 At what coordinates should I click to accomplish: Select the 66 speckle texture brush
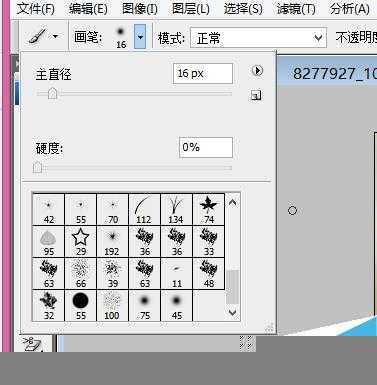click(81, 273)
